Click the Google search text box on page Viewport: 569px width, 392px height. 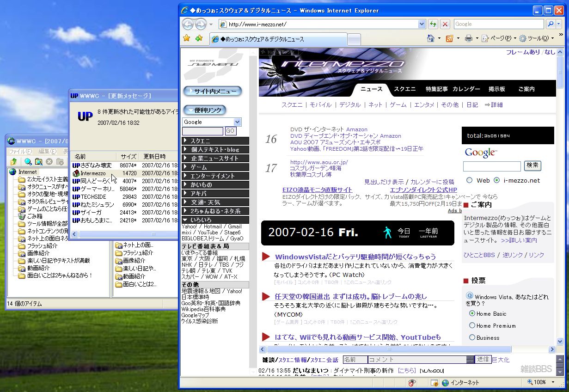coord(492,166)
